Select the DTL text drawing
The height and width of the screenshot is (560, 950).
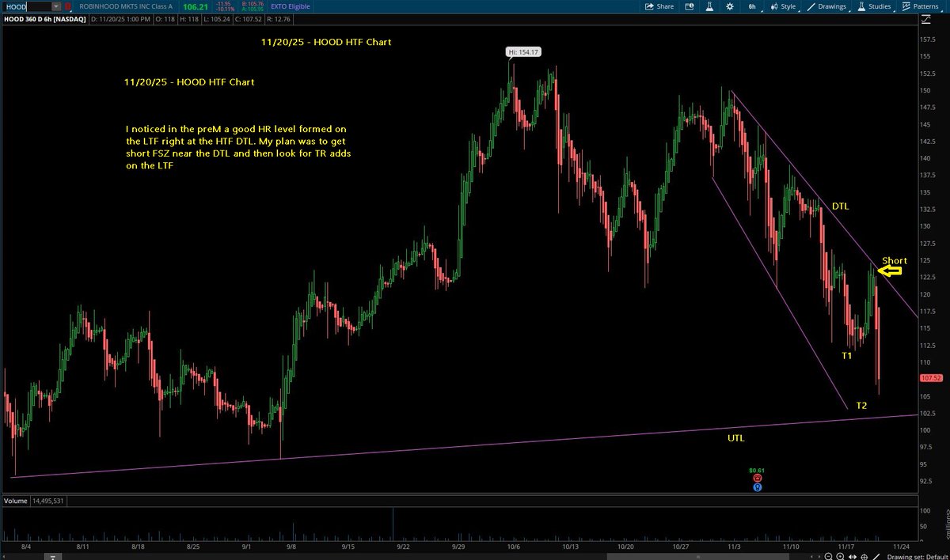point(841,206)
